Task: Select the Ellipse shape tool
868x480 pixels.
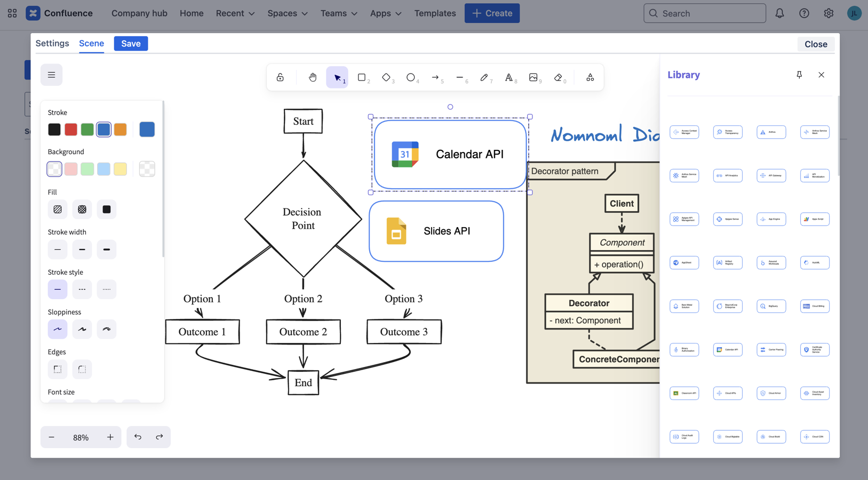Action: [410, 77]
